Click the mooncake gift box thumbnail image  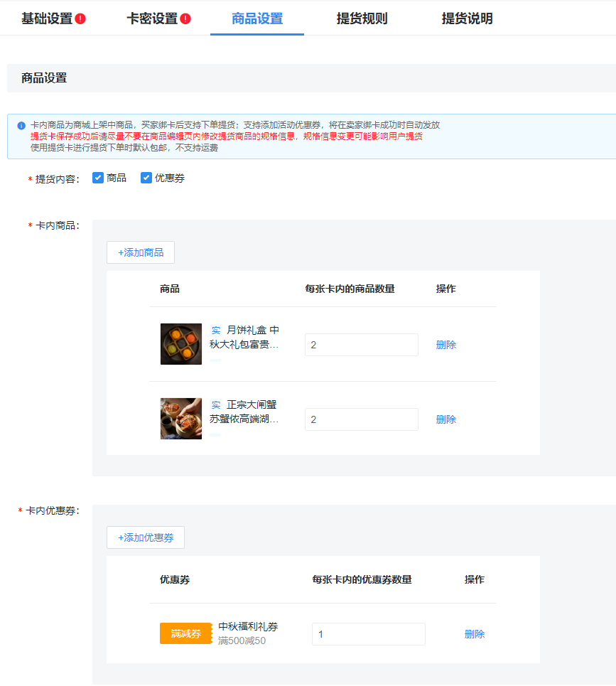(180, 344)
